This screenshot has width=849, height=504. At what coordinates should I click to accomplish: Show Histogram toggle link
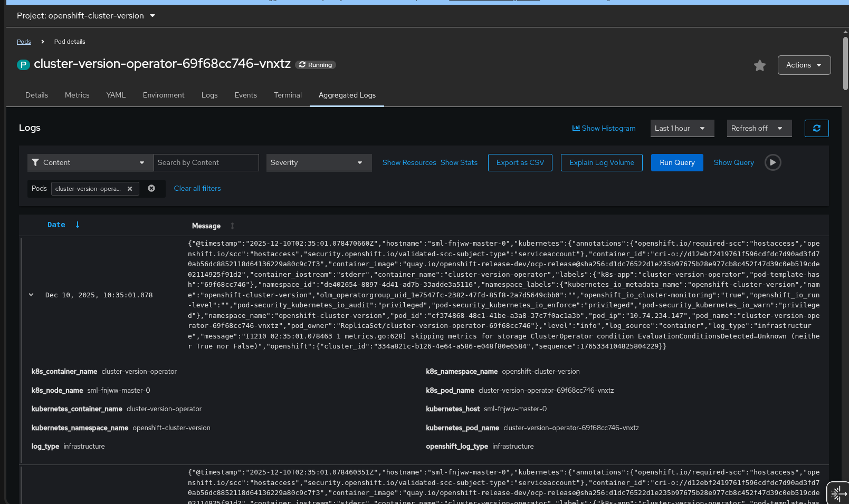pos(604,128)
